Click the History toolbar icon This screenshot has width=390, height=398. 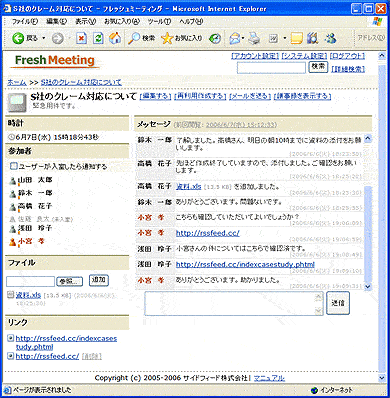click(x=215, y=38)
